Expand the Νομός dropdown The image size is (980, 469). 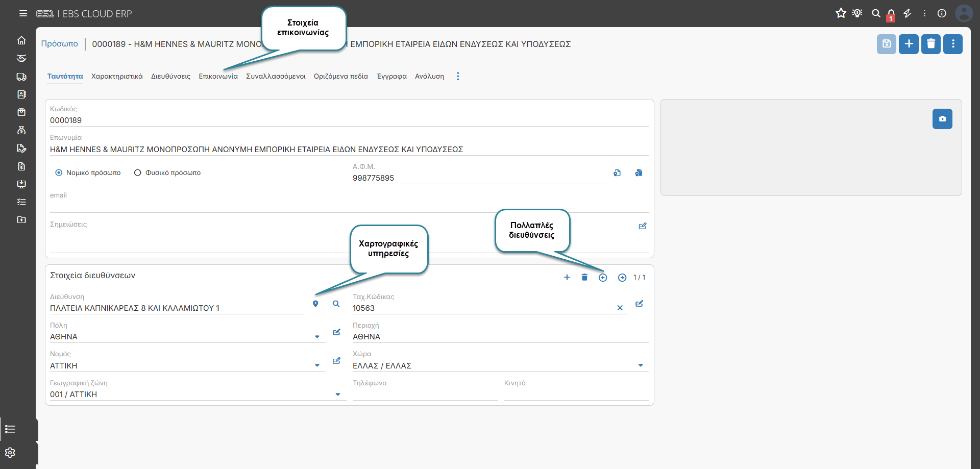pyautogui.click(x=317, y=365)
